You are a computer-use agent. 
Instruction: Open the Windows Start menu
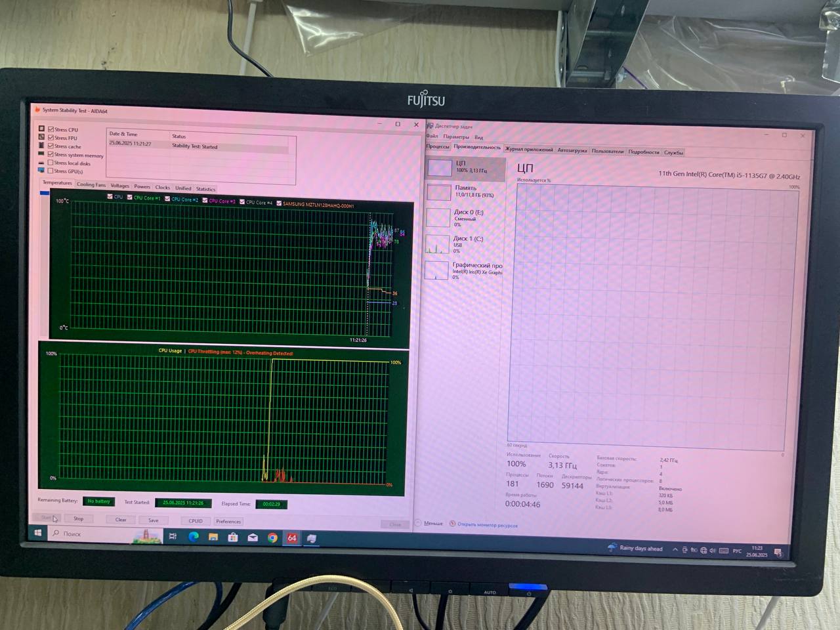pos(38,533)
